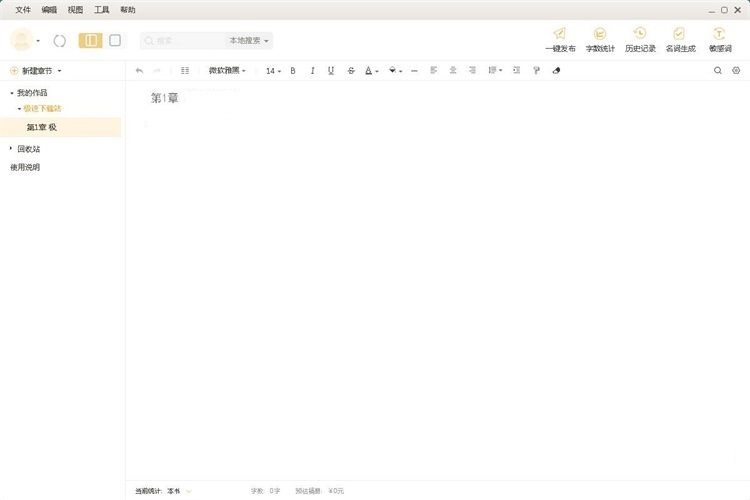Align text right
The image size is (750, 500).
coord(472,70)
